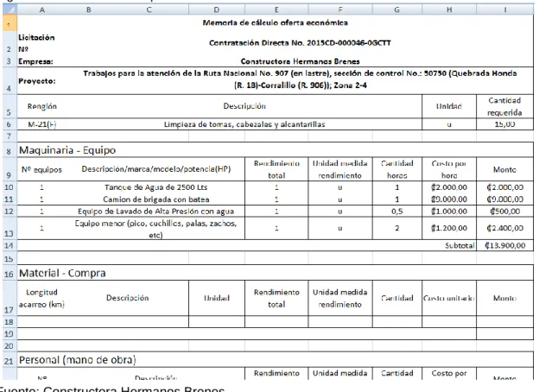
Task: Click 'Descripción/marca/modelo/potencia(HP)' header cell
Action: point(156,169)
